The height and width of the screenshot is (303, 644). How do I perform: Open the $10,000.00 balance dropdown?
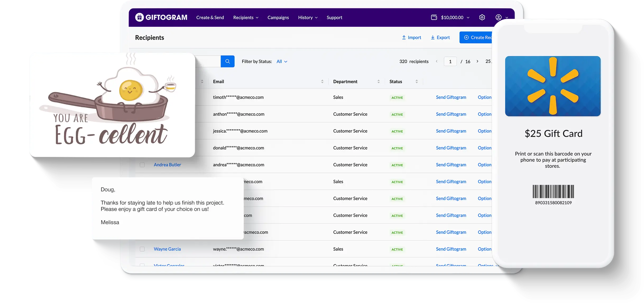pos(455,17)
